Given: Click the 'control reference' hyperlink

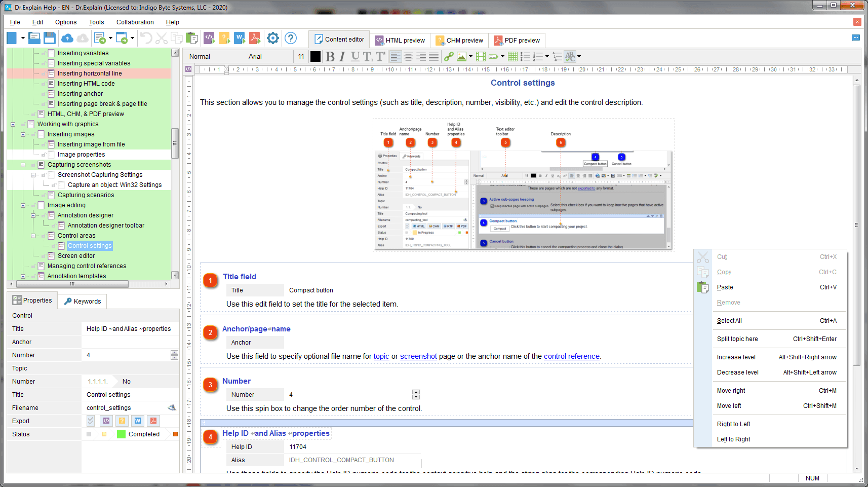Looking at the screenshot, I should (x=571, y=356).
